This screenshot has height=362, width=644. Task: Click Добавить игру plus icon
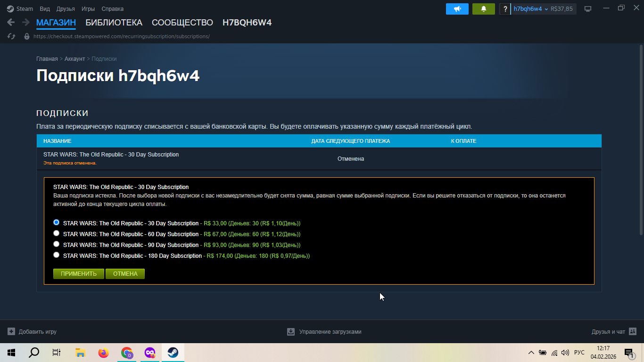pos(11,331)
